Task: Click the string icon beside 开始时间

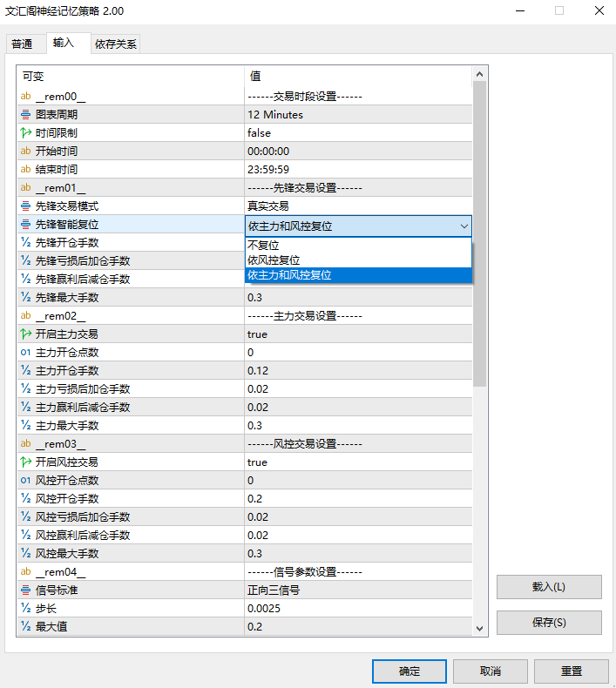Action: click(25, 152)
